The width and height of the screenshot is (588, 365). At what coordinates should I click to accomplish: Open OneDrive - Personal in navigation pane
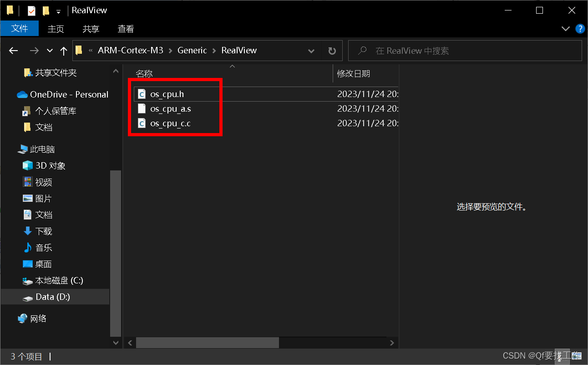tap(69, 94)
